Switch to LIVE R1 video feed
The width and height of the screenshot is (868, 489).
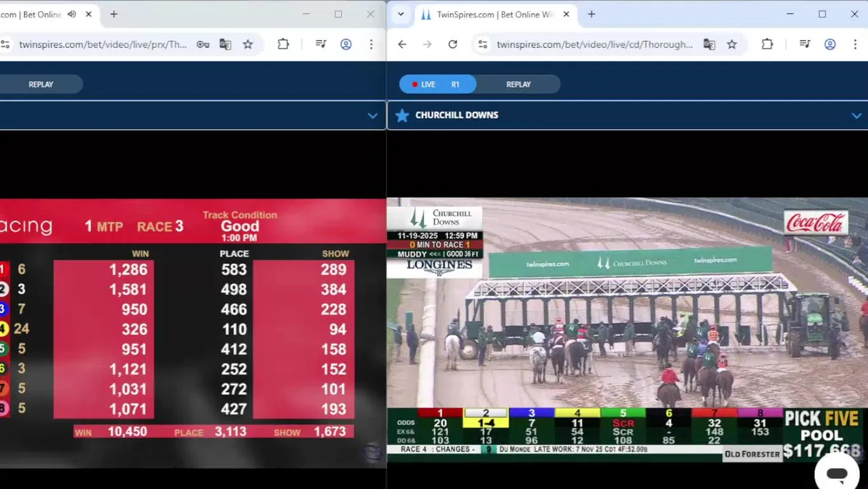coord(437,84)
